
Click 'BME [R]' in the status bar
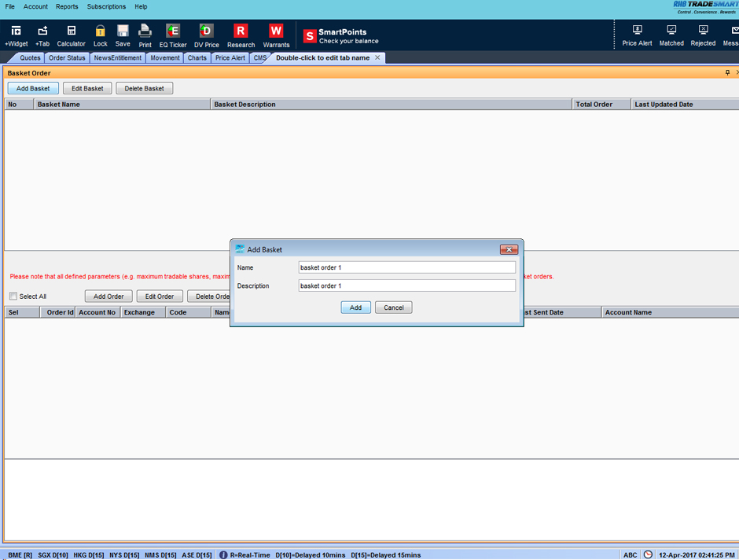click(20, 554)
